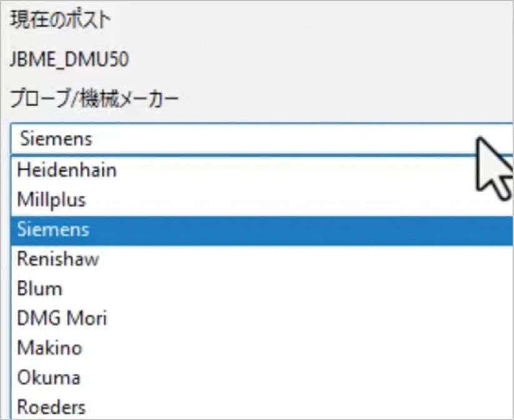
Task: Click the プローブ/機械メーカー label
Action: (x=94, y=99)
